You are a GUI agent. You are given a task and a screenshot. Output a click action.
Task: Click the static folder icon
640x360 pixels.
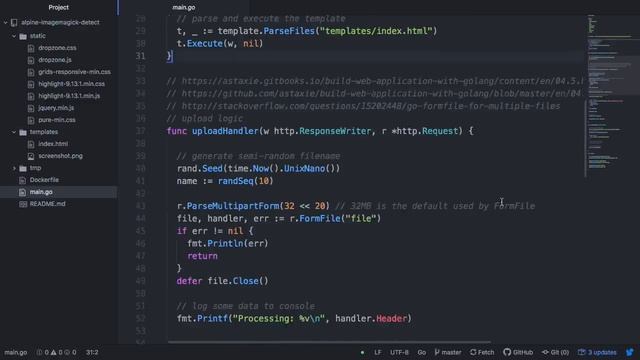coord(23,36)
